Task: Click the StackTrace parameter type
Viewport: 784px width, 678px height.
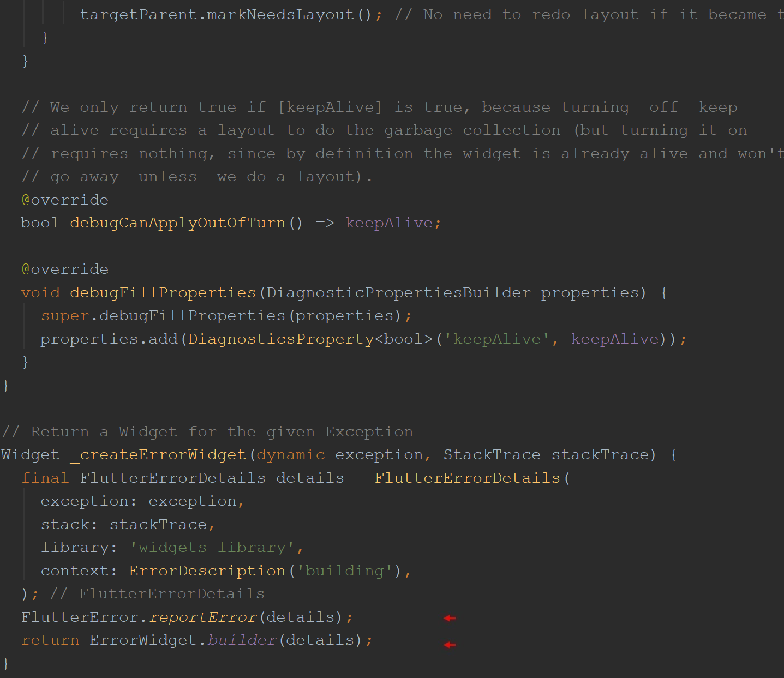Action: (491, 454)
